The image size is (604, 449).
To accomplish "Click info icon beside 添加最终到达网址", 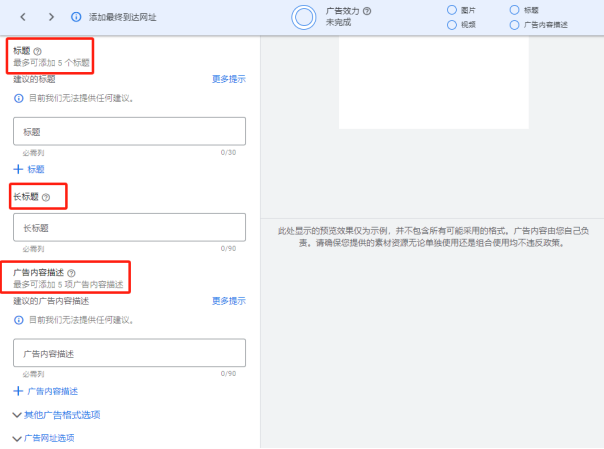I will [76, 17].
